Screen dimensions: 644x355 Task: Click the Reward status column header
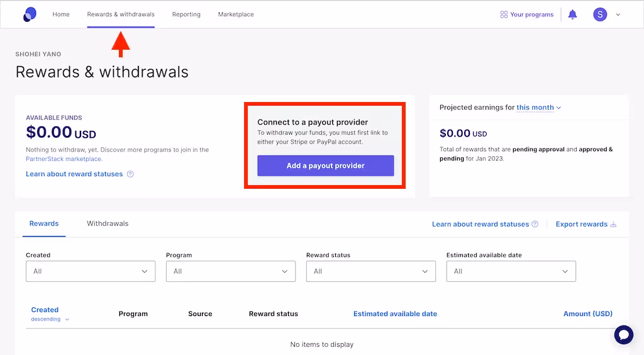pos(274,313)
